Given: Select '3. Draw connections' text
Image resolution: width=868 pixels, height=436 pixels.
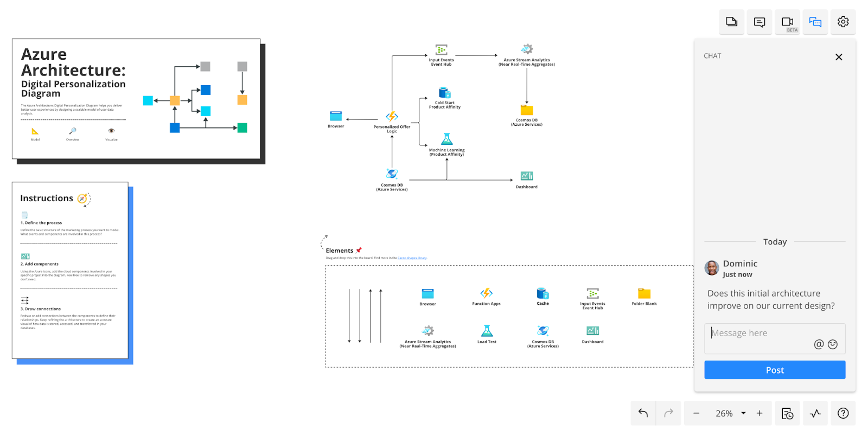Looking at the screenshot, I should tap(41, 309).
